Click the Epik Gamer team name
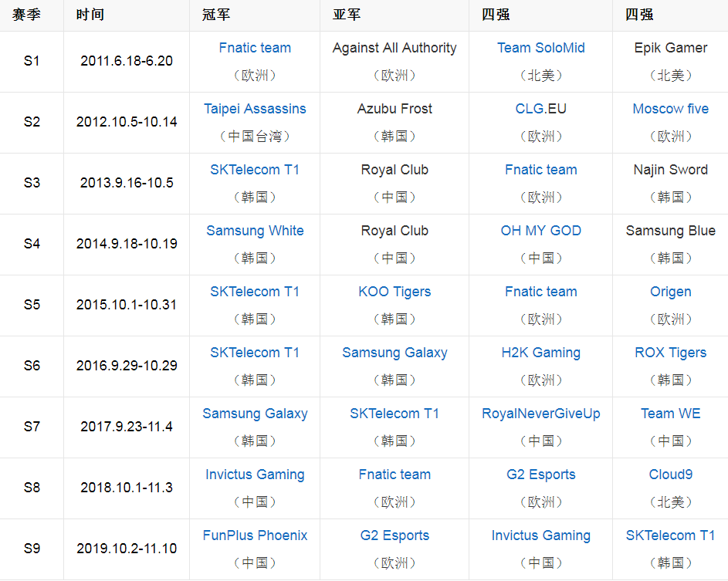 670,48
